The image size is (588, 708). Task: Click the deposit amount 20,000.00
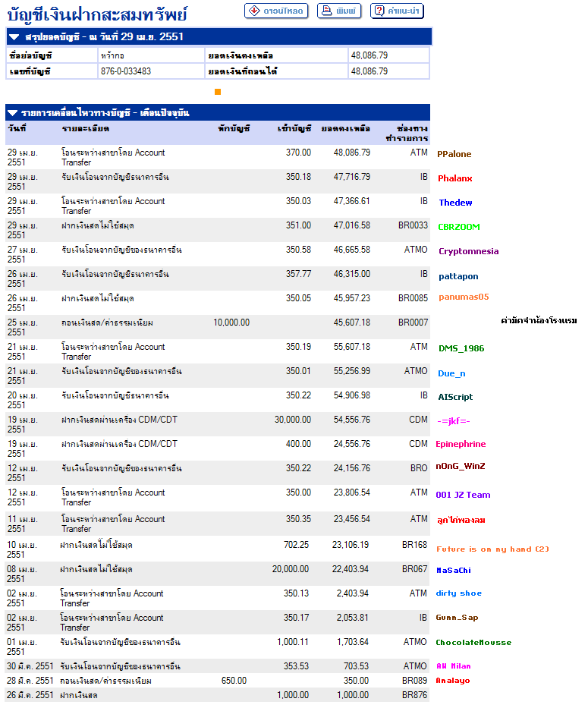(291, 569)
